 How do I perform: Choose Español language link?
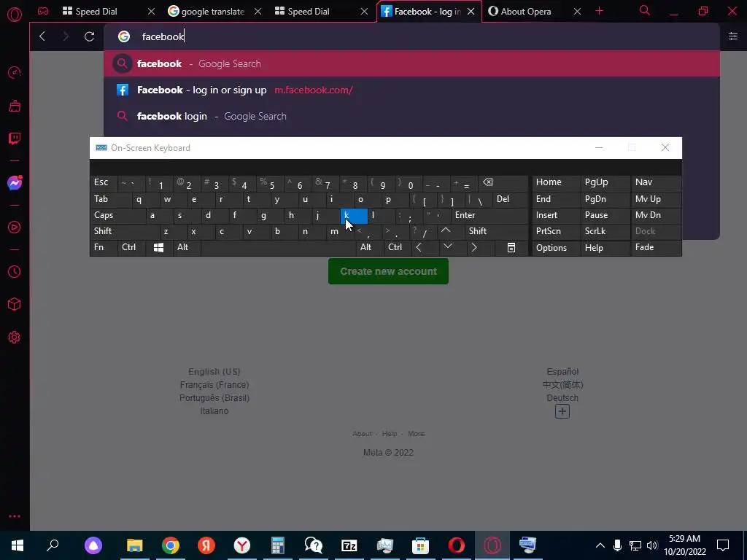tap(562, 371)
